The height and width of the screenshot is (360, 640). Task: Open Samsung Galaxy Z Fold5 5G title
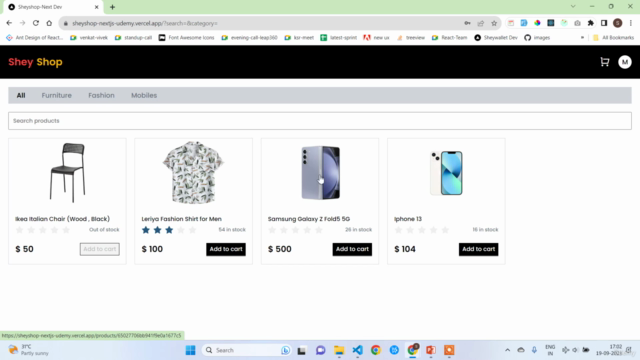click(309, 219)
